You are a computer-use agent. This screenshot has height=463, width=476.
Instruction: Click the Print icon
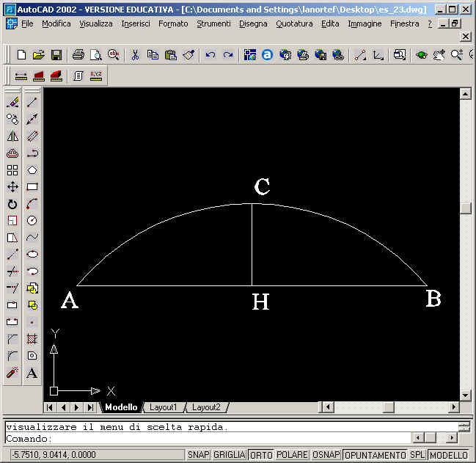tap(78, 55)
